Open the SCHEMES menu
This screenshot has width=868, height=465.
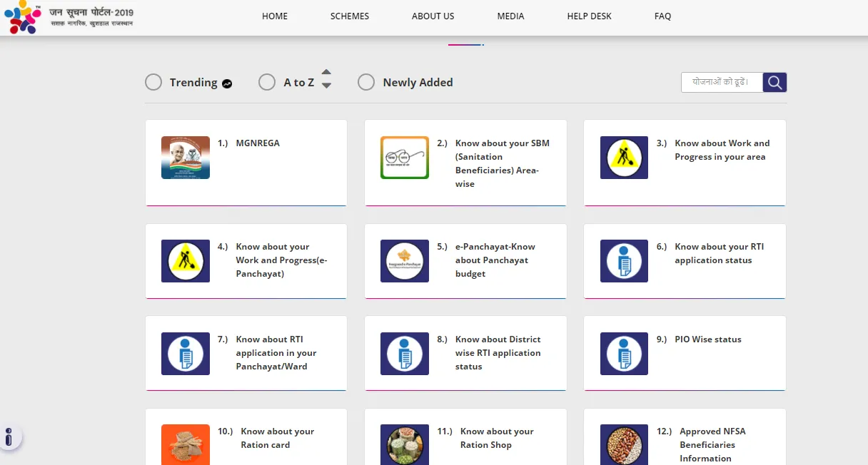[350, 16]
